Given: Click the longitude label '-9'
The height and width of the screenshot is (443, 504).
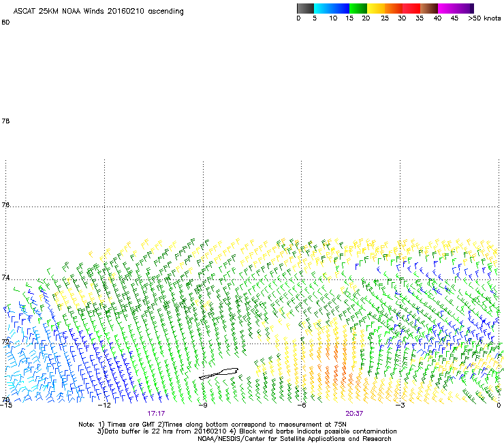Looking at the screenshot, I should (x=203, y=405).
